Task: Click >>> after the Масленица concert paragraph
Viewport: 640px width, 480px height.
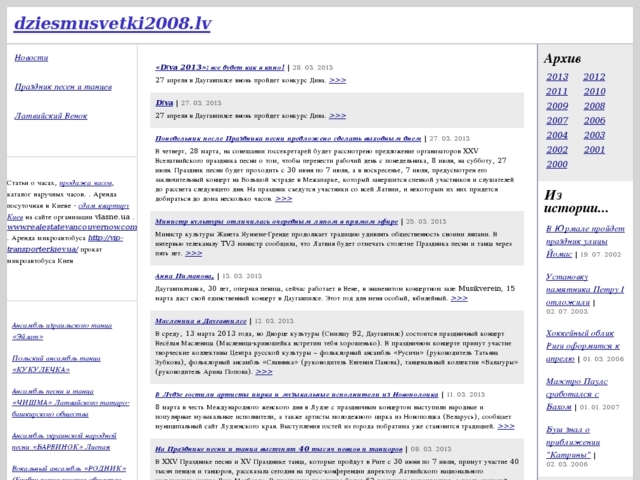Action: coord(264,372)
